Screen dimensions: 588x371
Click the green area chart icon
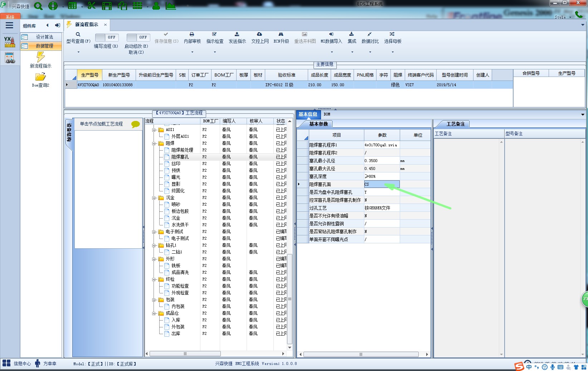[171, 6]
